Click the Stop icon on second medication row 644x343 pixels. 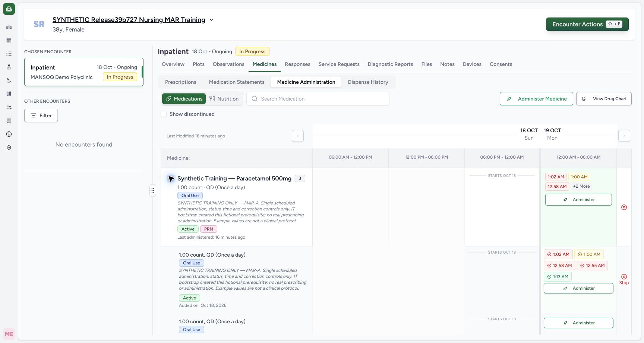624,279
